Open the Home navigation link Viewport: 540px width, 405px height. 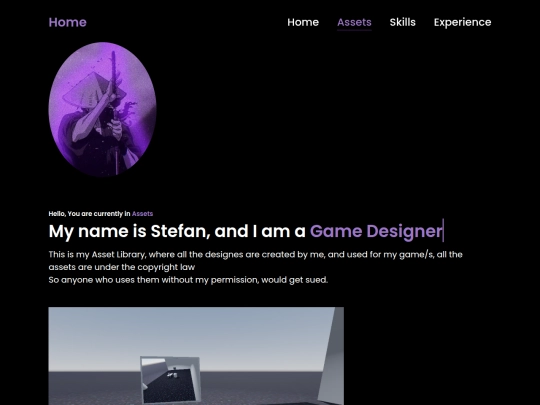303,22
